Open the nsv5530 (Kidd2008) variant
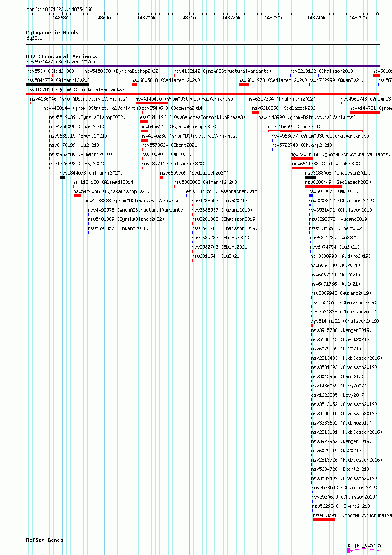The width and height of the screenshot is (392, 555). click(50, 71)
